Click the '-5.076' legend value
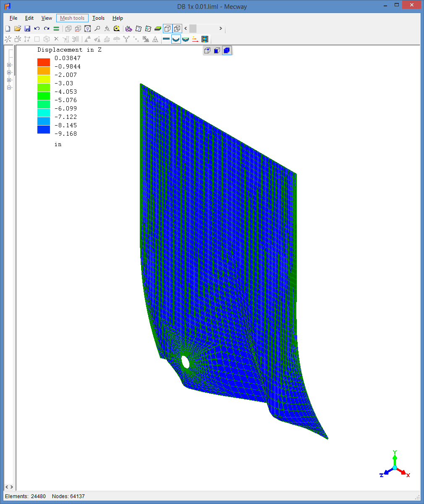The image size is (424, 504). click(66, 100)
